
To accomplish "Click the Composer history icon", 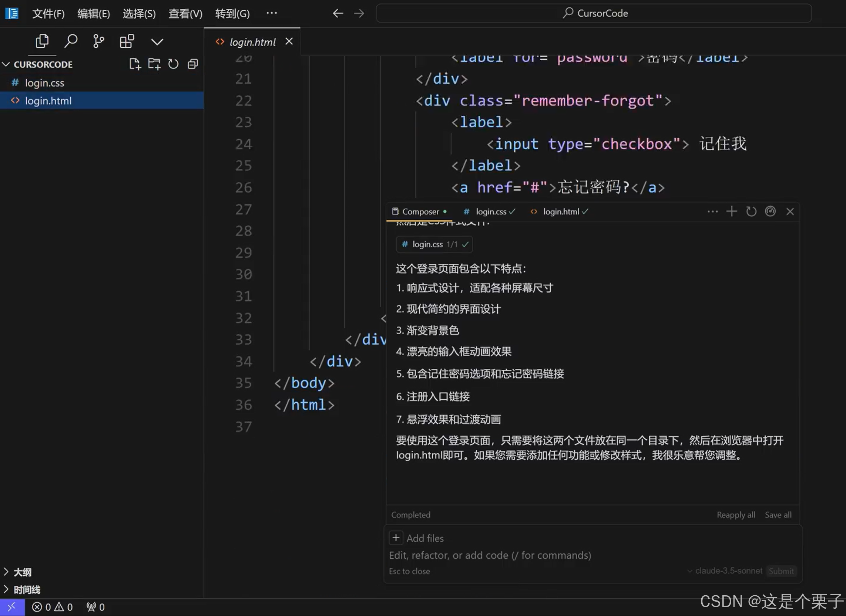I will 751,211.
